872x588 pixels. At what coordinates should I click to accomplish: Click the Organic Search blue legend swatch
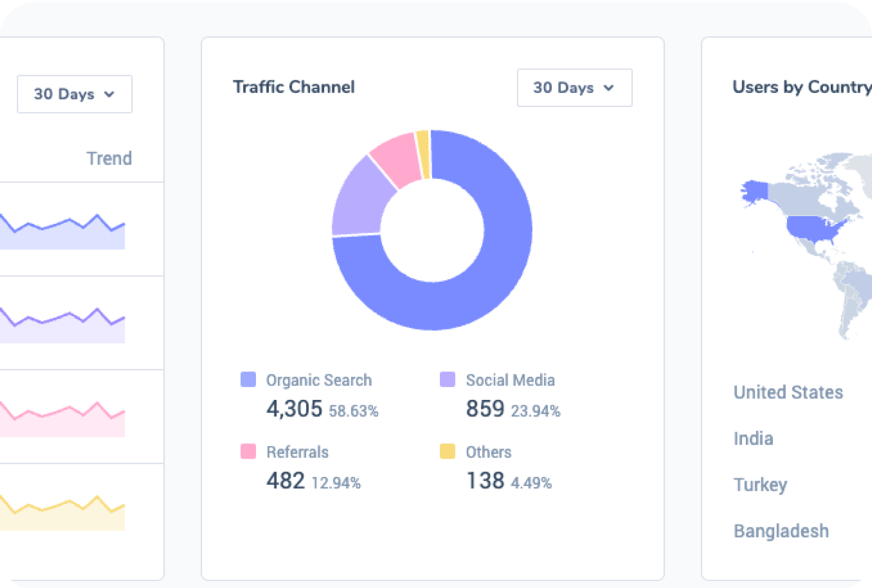248,380
